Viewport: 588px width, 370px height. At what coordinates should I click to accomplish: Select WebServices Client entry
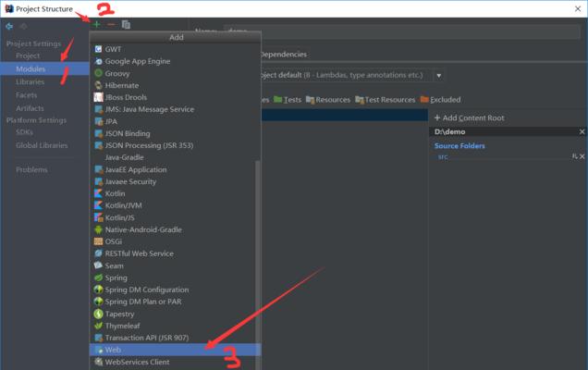[x=173, y=362]
